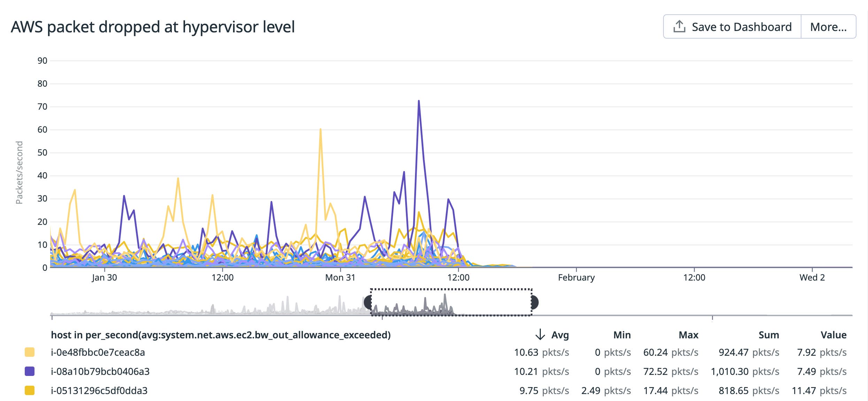Click the Mon 31 axis label

[x=340, y=278]
